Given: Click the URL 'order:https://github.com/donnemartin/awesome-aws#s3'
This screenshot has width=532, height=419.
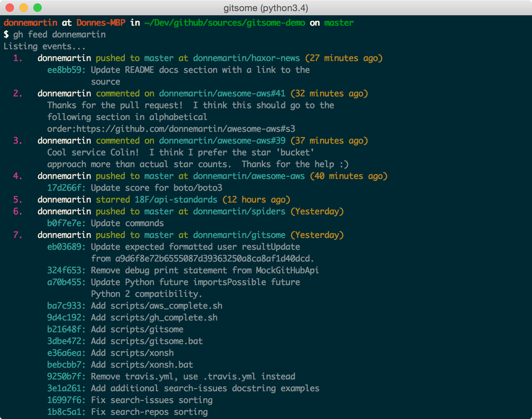Looking at the screenshot, I should 171,129.
